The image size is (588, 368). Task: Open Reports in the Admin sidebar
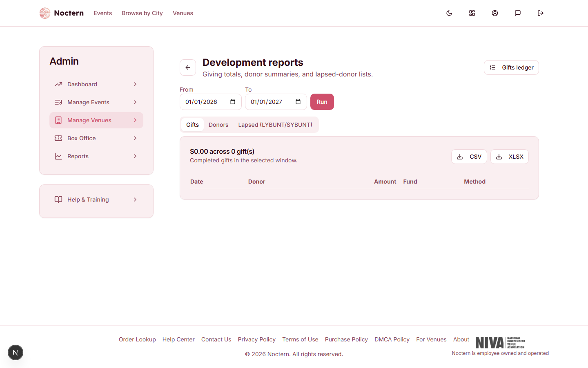(x=96, y=156)
